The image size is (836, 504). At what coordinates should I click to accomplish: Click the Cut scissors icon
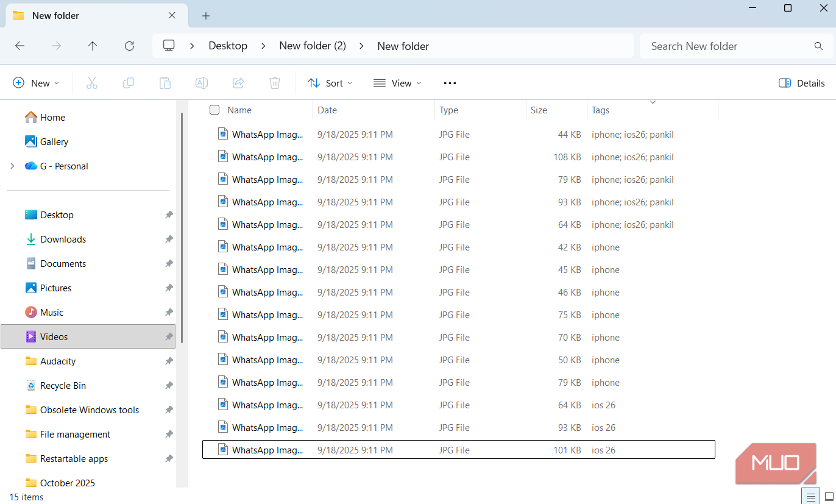92,83
